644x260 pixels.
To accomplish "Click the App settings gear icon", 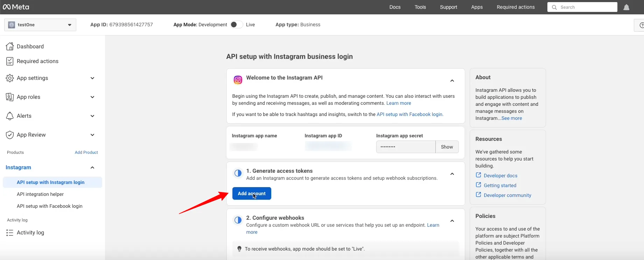I will tap(10, 78).
